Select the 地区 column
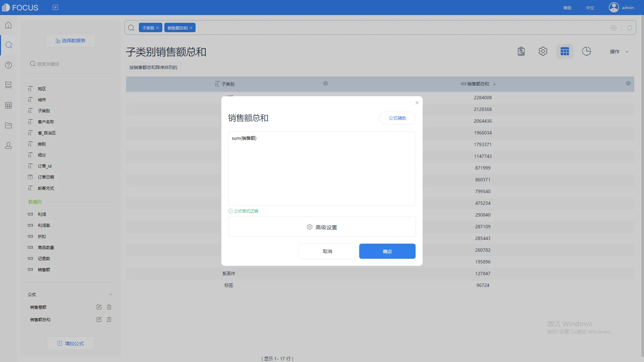This screenshot has height=362, width=644. coord(42,88)
